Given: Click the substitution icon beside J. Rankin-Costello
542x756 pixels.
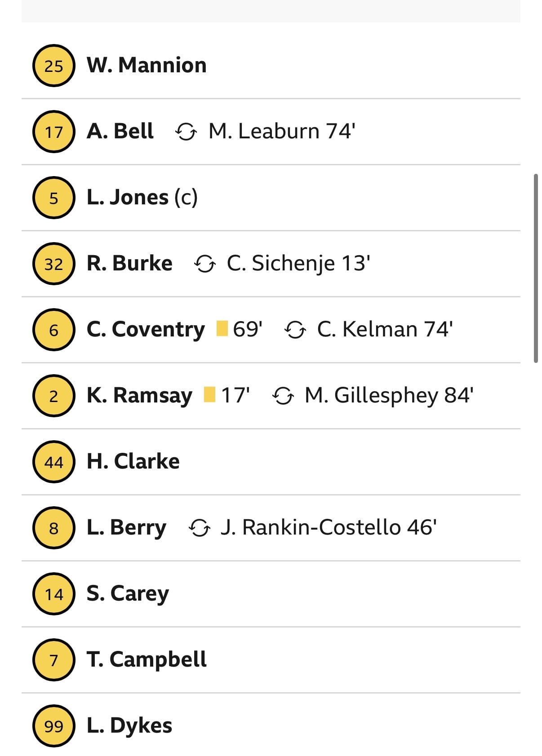Looking at the screenshot, I should click(x=199, y=528).
